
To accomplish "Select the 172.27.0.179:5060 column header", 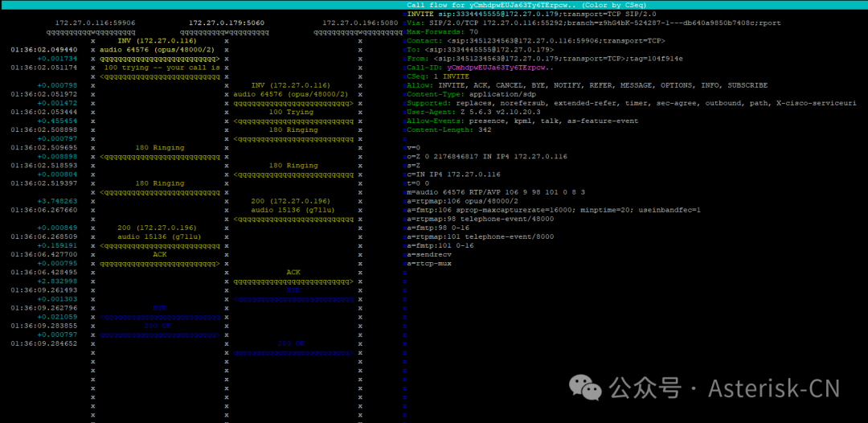I will pyautogui.click(x=227, y=23).
